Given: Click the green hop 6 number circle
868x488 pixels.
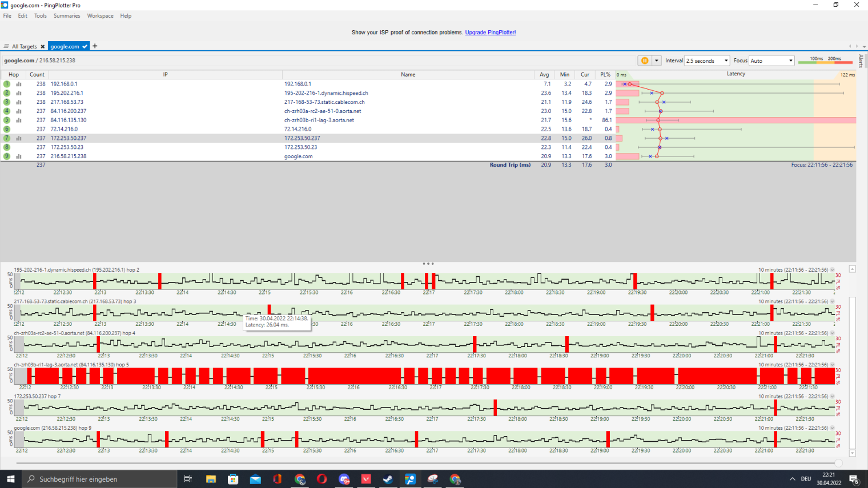Looking at the screenshot, I should (7, 129).
